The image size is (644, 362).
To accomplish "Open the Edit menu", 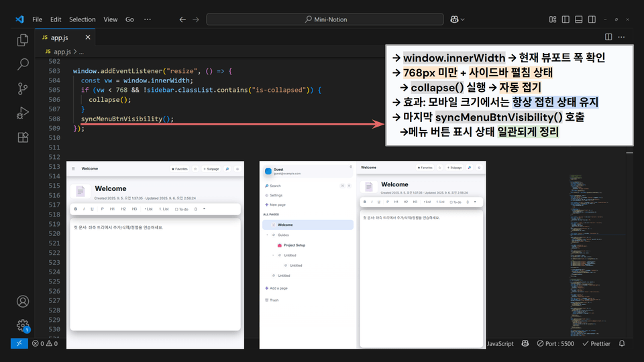I will [56, 19].
